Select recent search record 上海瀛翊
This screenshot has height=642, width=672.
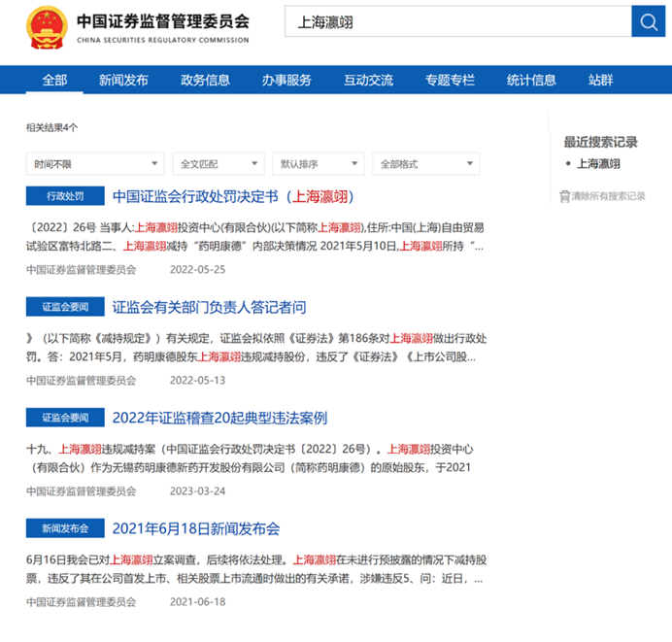[x=598, y=164]
